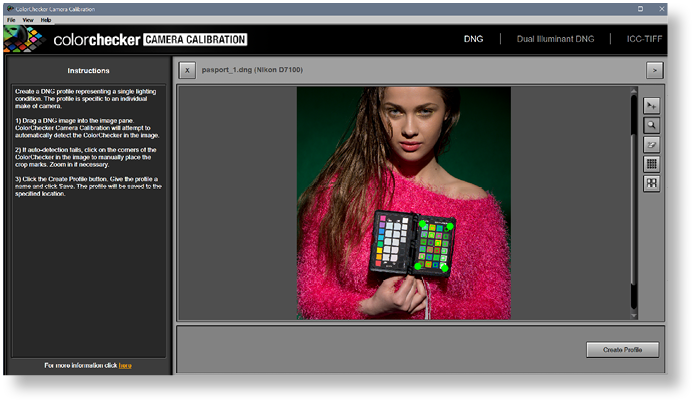Select the crop mark placement tool
Screen dimensions: 694x402
click(651, 106)
